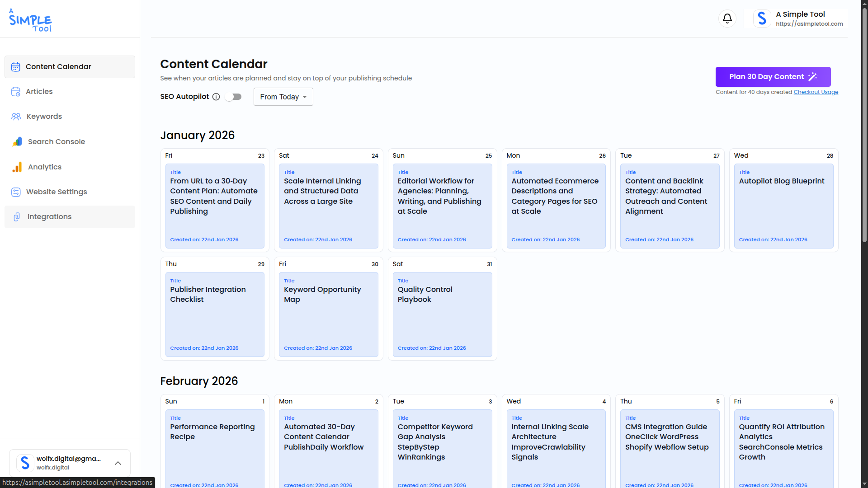Viewport: 868px width, 488px height.
Task: Open Analytics using its bar chart icon
Action: point(16,167)
